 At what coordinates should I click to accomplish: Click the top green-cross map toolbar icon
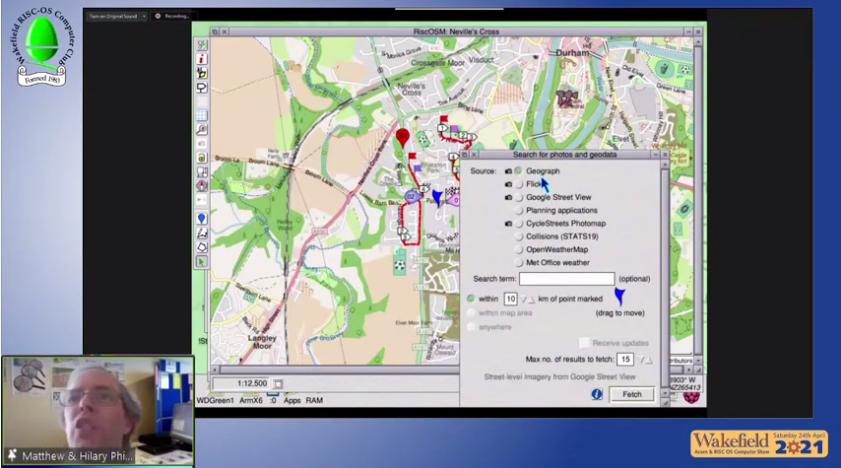click(202, 45)
